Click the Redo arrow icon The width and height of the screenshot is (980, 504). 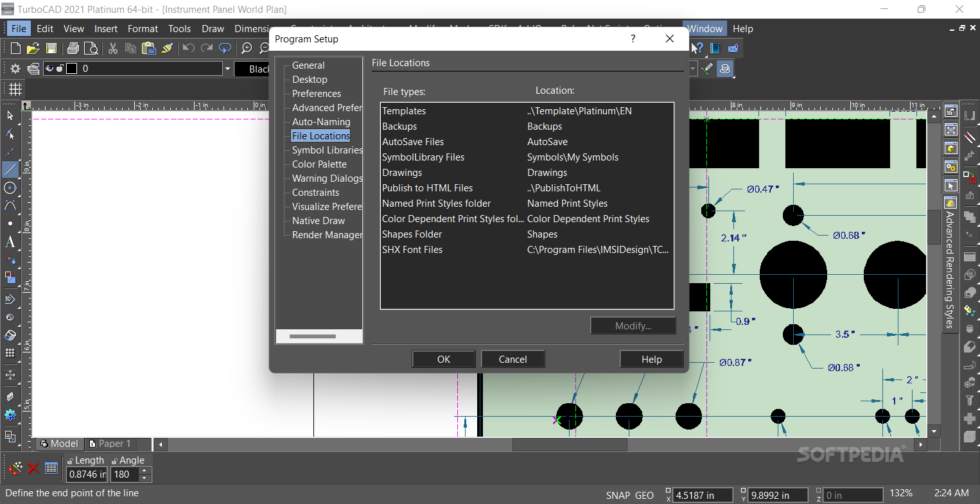tap(206, 48)
